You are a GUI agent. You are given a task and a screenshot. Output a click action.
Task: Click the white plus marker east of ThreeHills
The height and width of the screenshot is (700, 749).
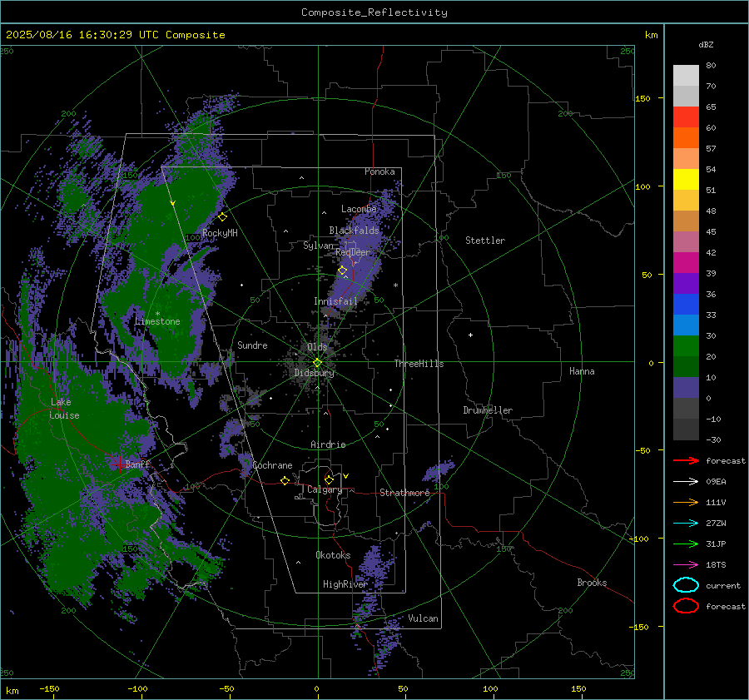(x=470, y=335)
